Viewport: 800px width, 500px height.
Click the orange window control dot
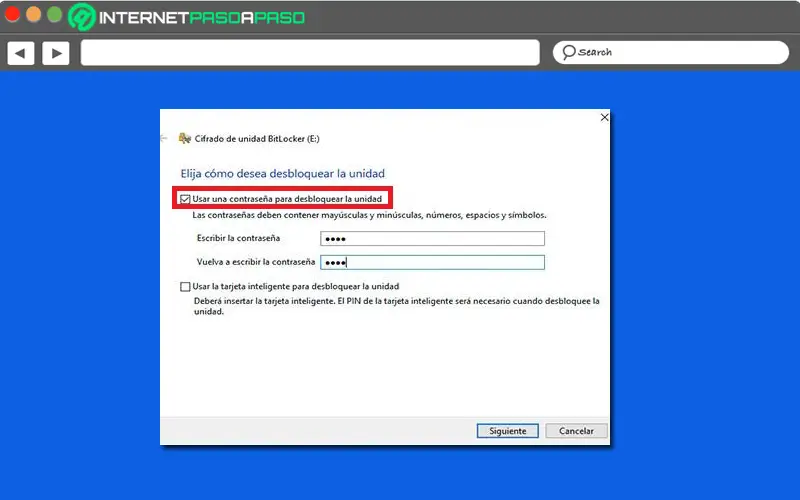[x=34, y=14]
